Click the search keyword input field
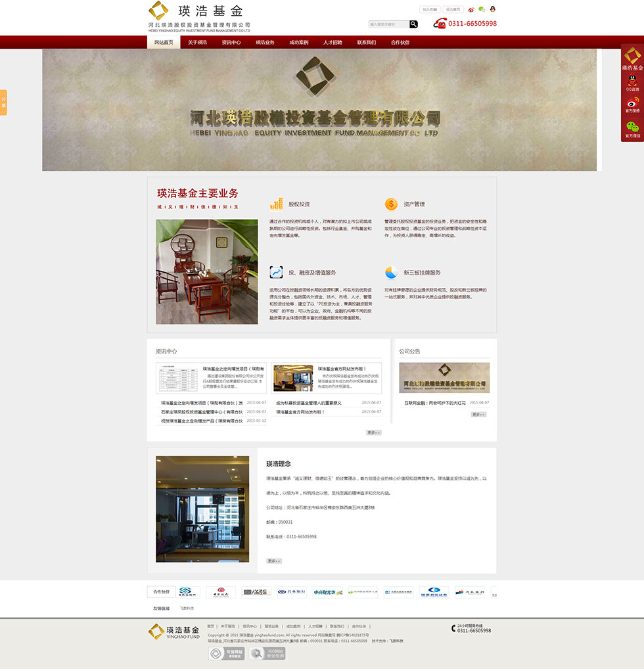Viewport: 644px width, 669px height. point(389,24)
